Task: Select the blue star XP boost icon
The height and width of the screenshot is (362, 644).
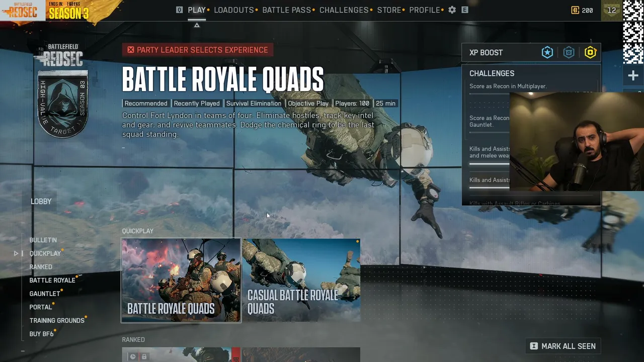Action: pos(547,52)
